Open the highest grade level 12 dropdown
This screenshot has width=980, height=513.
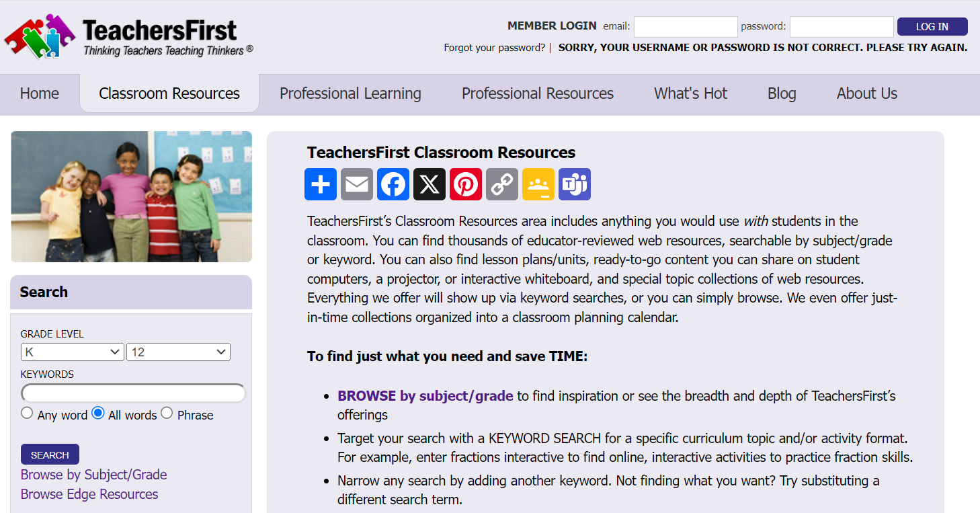pos(178,352)
